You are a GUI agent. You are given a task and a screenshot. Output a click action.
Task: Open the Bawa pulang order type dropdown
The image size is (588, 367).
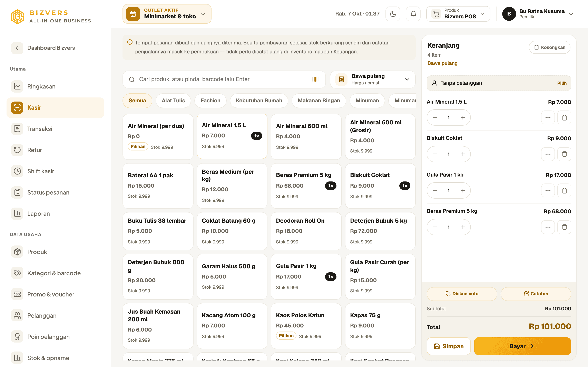tap(372, 79)
